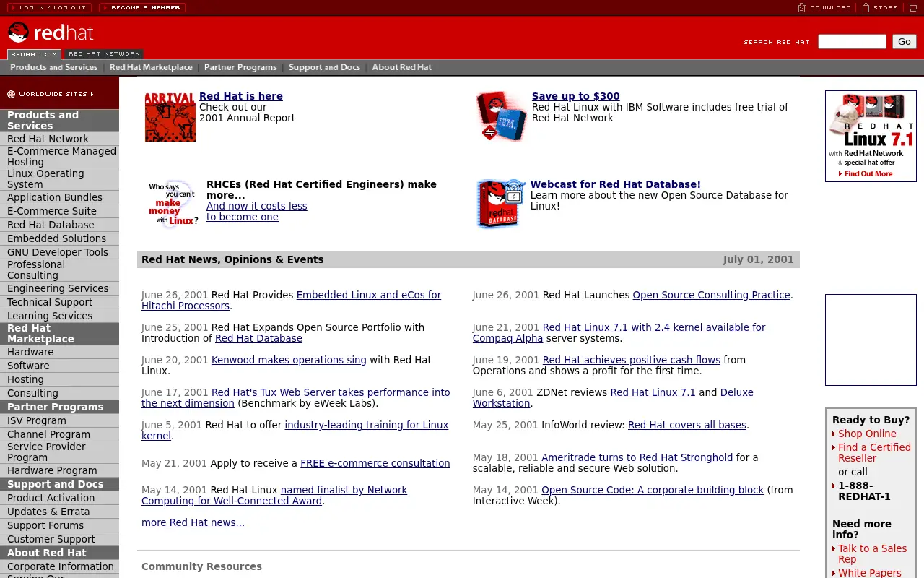Image resolution: width=924 pixels, height=578 pixels.
Task: Click the Become a Member button
Action: 142,7
